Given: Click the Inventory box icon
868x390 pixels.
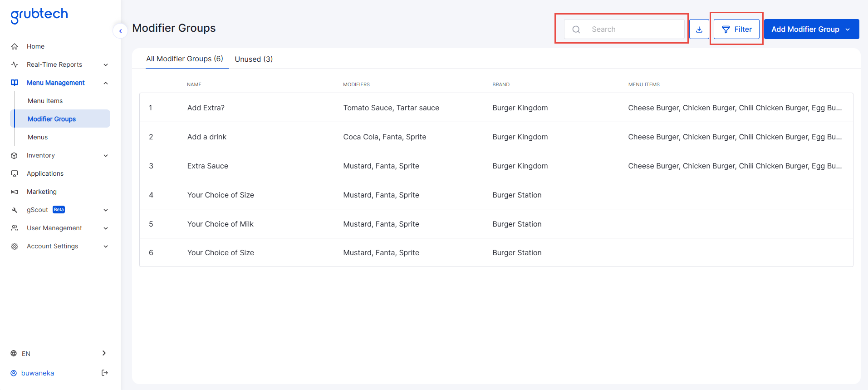Looking at the screenshot, I should point(15,155).
